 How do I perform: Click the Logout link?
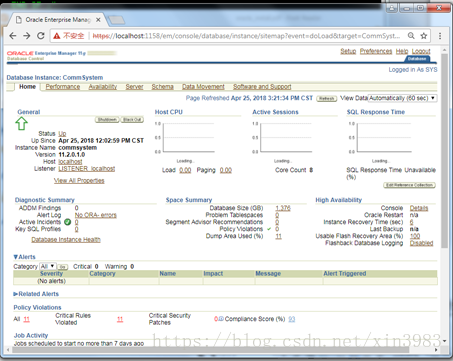[421, 51]
